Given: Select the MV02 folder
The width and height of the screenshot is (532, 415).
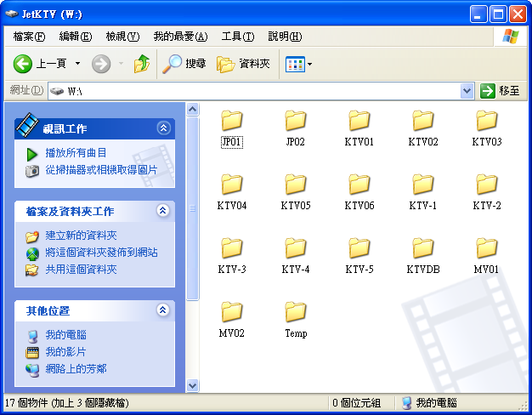Looking at the screenshot, I should (232, 320).
